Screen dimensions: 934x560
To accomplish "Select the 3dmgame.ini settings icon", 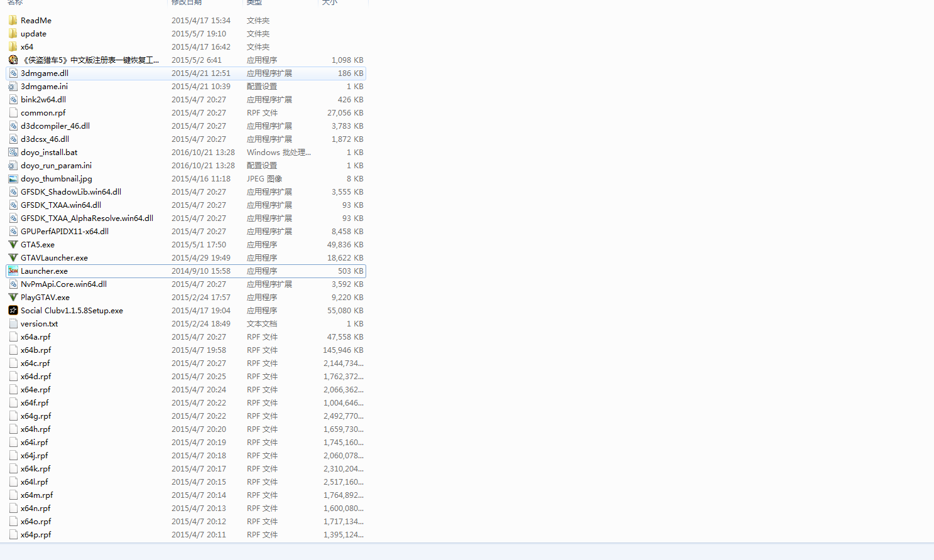I will tap(13, 86).
